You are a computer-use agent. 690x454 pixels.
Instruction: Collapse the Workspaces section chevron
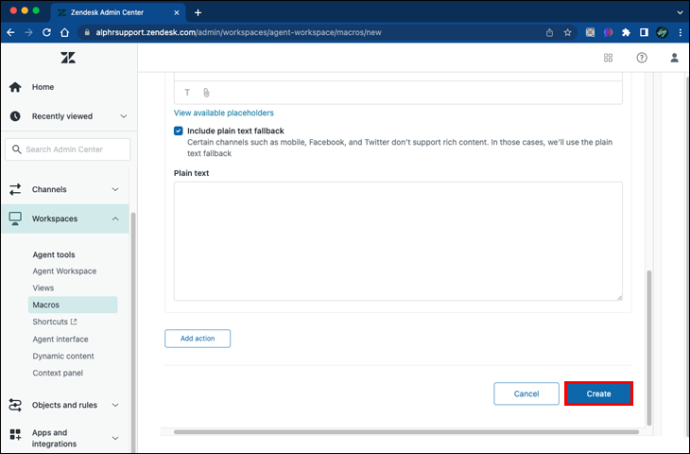(115, 219)
